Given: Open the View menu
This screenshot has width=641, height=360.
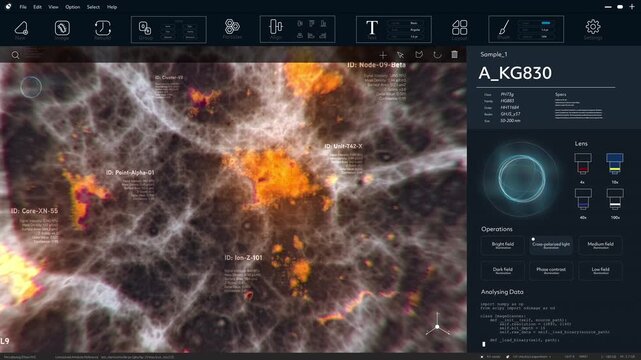Looking at the screenshot, I should point(53,7).
